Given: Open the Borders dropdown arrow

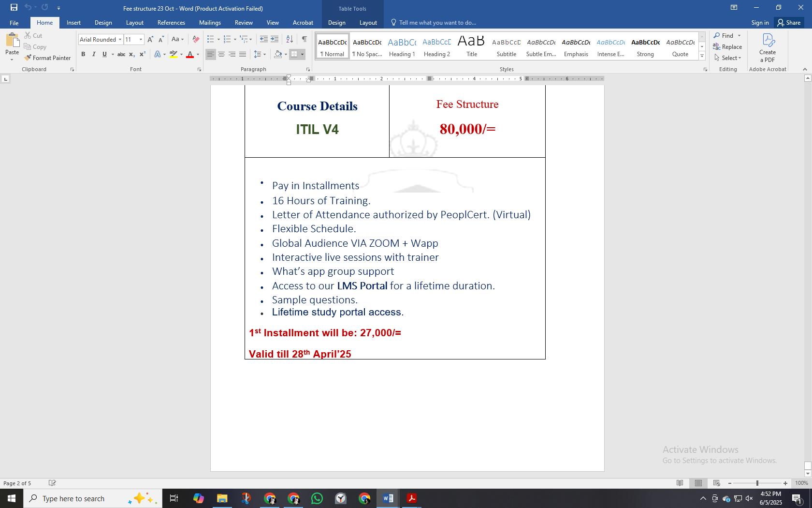Looking at the screenshot, I should click(302, 54).
